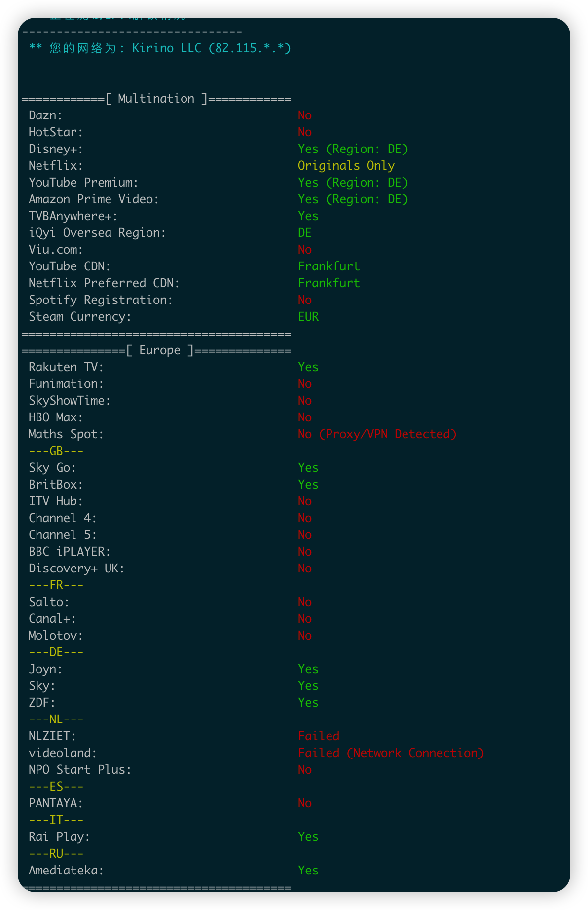Click the videoland Failed Network Connection message
Image resolution: width=588 pixels, height=910 pixels.
(391, 753)
